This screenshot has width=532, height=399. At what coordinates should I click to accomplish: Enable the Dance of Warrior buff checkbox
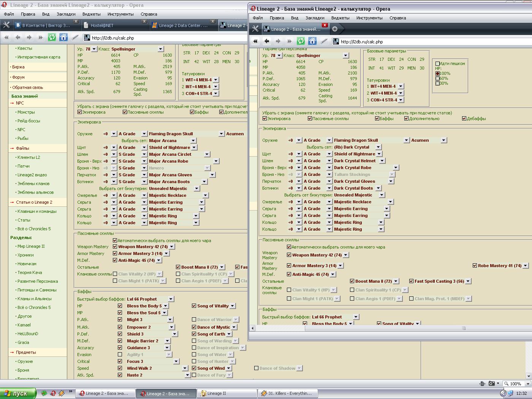coord(194,320)
